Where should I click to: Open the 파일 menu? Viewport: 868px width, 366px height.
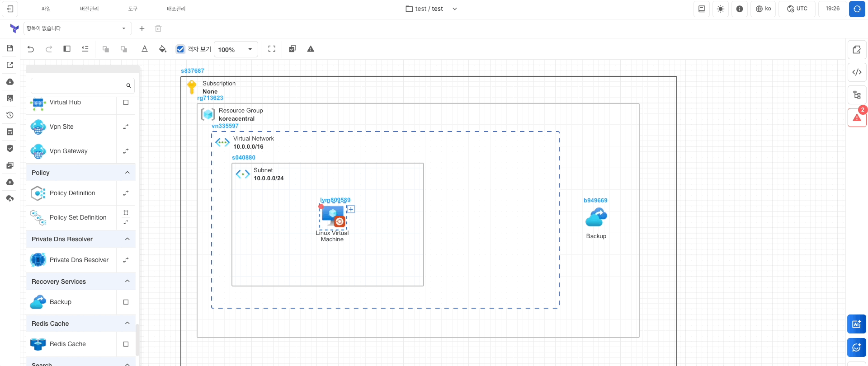[46, 9]
